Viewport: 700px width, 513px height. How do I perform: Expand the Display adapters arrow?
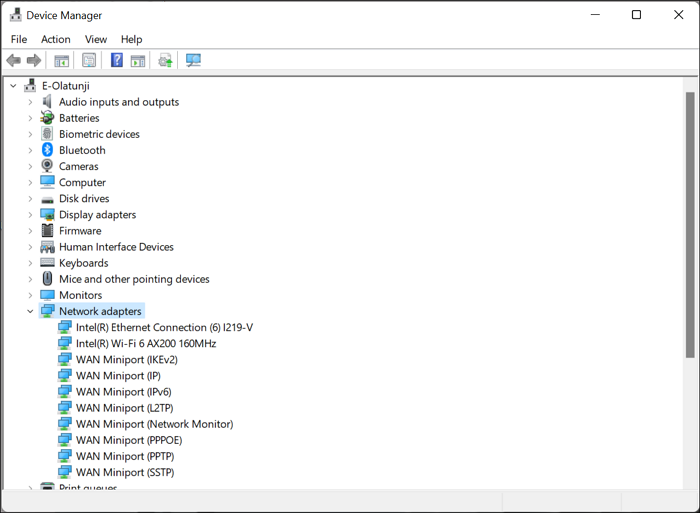click(30, 215)
